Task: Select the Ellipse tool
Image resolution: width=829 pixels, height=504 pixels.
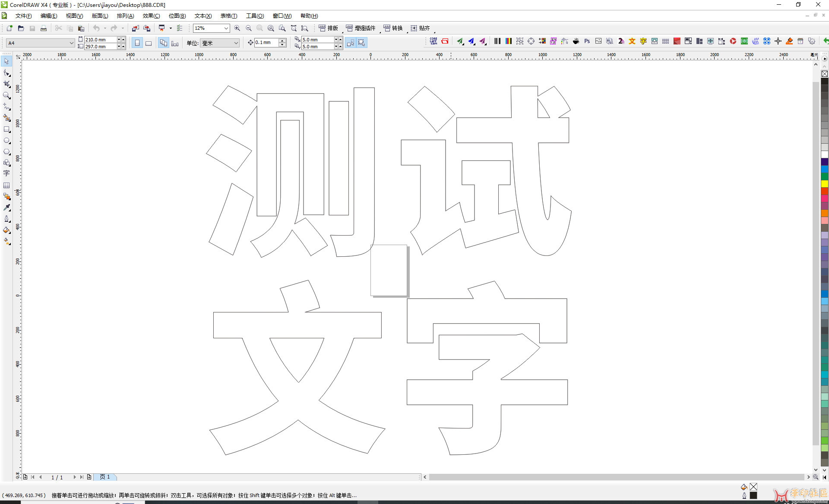Action: tap(6, 140)
